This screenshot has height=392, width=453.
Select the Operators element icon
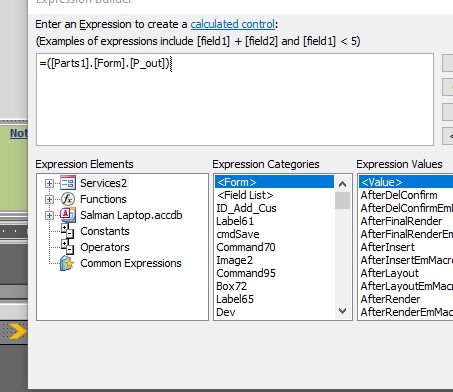click(x=68, y=247)
